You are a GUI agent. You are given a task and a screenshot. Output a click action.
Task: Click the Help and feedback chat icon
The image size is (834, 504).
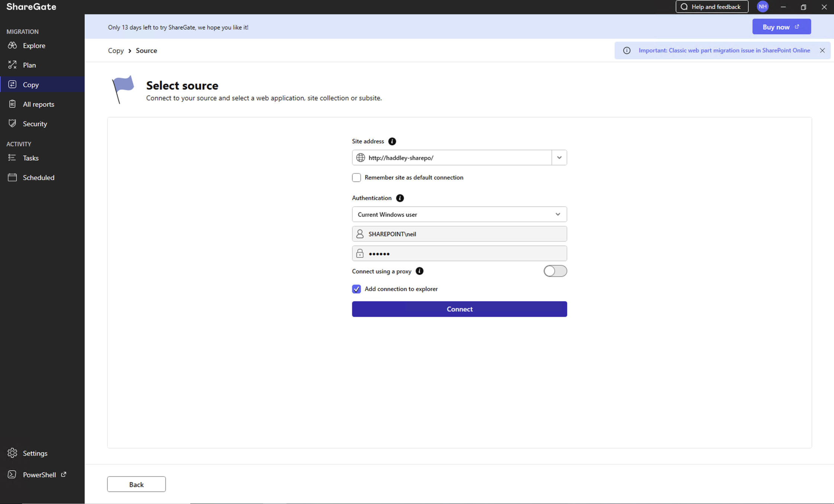(x=684, y=7)
